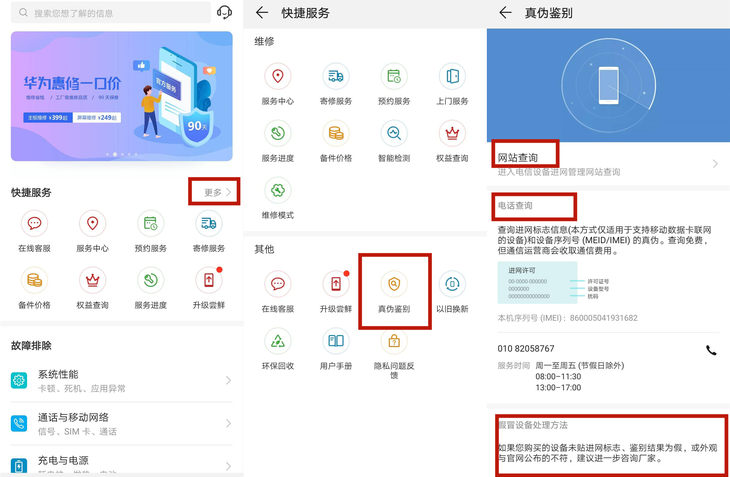Open 服务中心 in the 维修 section
This screenshot has width=730, height=477.
pyautogui.click(x=277, y=84)
